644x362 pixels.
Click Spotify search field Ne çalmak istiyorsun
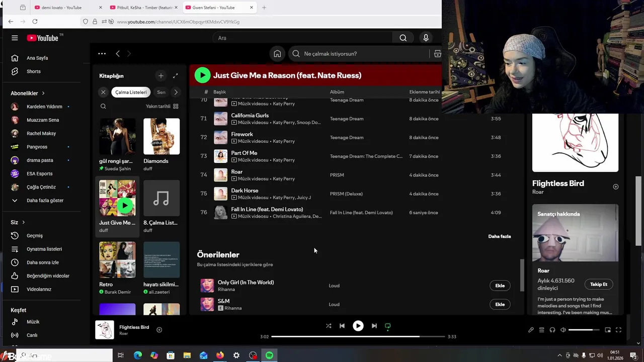tap(359, 54)
